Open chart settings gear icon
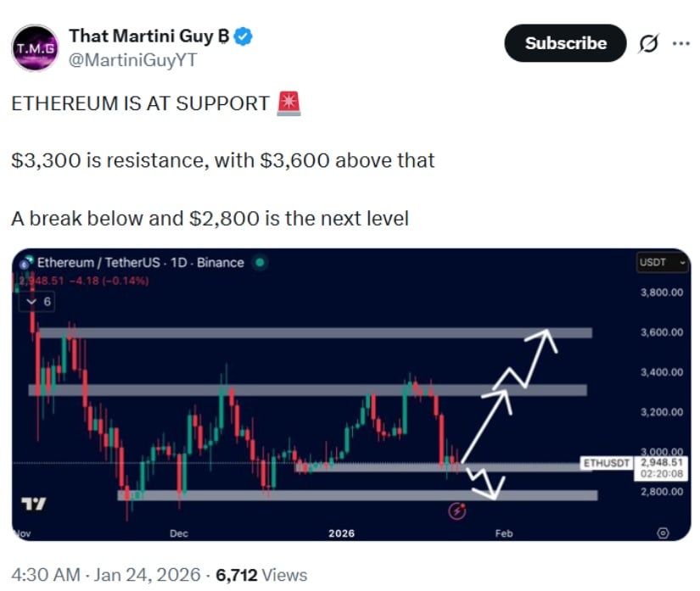The height and width of the screenshot is (591, 700). point(664,532)
